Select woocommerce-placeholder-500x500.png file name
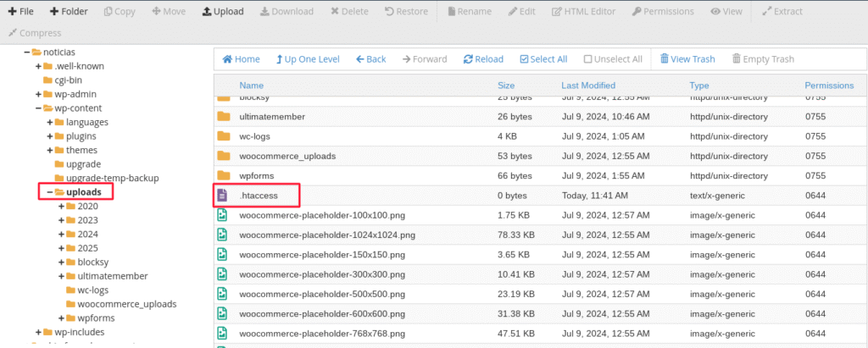868x348 pixels. (322, 294)
